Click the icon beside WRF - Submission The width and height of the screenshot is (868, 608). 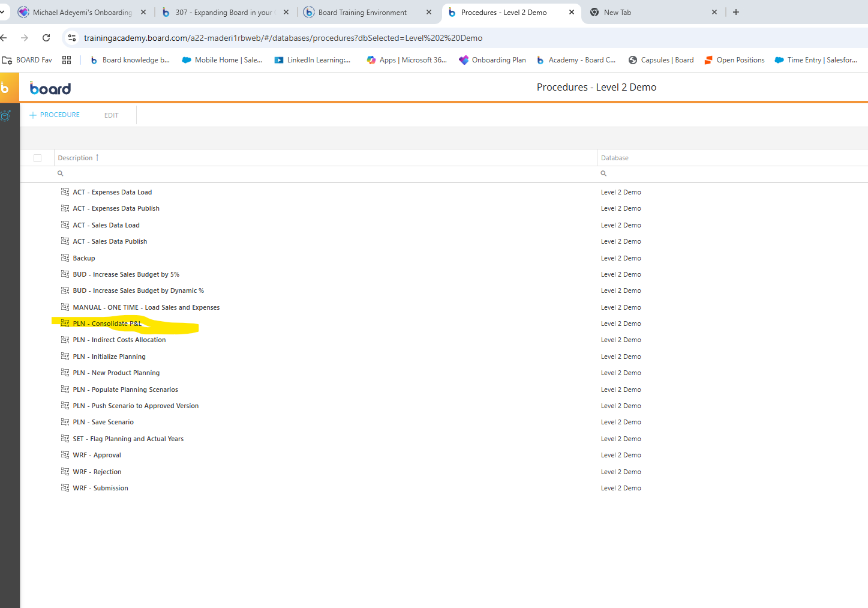[x=65, y=487]
